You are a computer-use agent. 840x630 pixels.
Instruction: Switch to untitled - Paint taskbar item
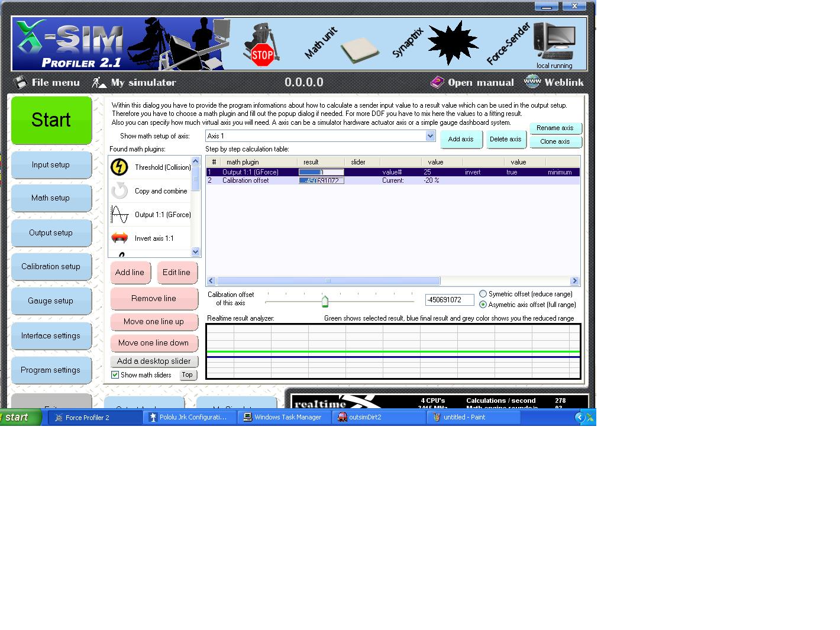tap(474, 417)
